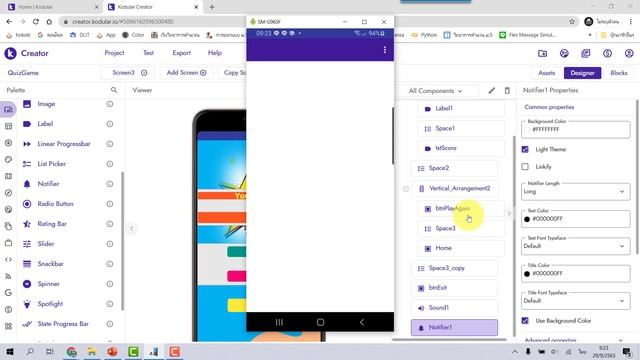Switch to Blocks view
This screenshot has height=360, width=640.
coord(619,73)
